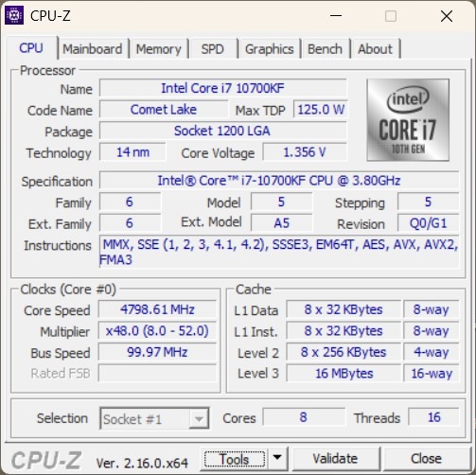This screenshot has width=476, height=475.
Task: Open the Tools dropdown arrow
Action: [x=277, y=458]
